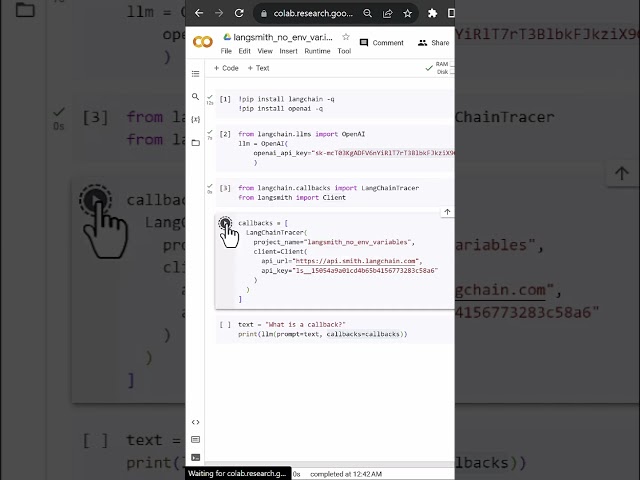Add a new Text cell
Screen dimensions: 640x480
[x=258, y=68]
